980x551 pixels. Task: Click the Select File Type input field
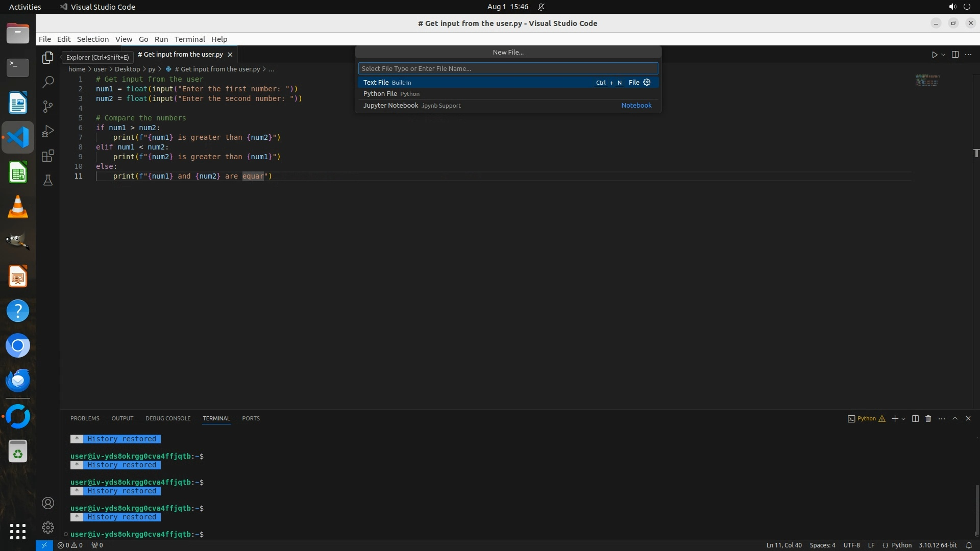pos(508,68)
